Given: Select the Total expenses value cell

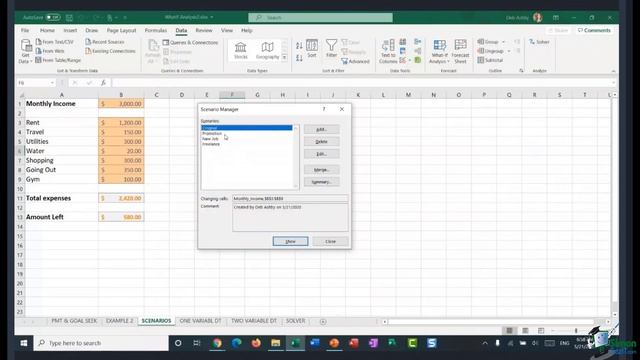Looking at the screenshot, I should pos(121,198).
